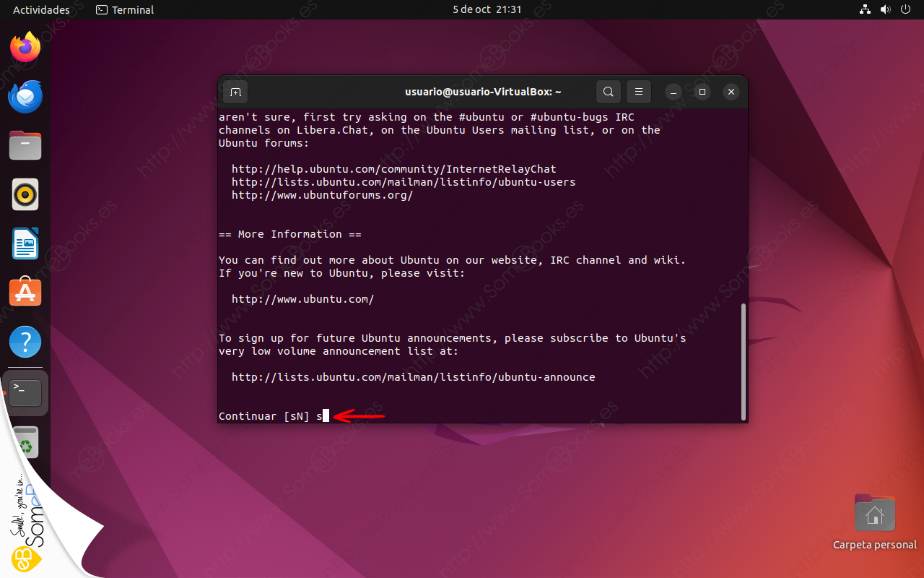
Task: Open a new terminal tab
Action: (235, 92)
